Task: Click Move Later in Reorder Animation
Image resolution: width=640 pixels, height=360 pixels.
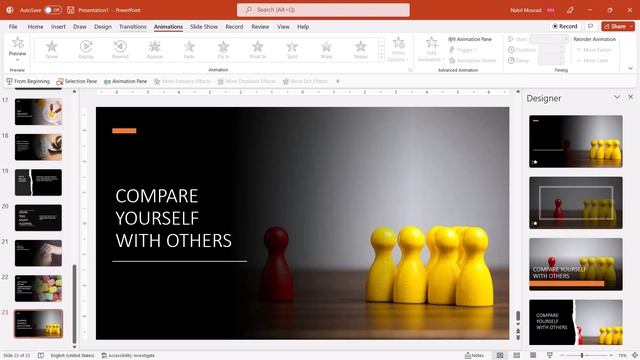Action: 592,60
